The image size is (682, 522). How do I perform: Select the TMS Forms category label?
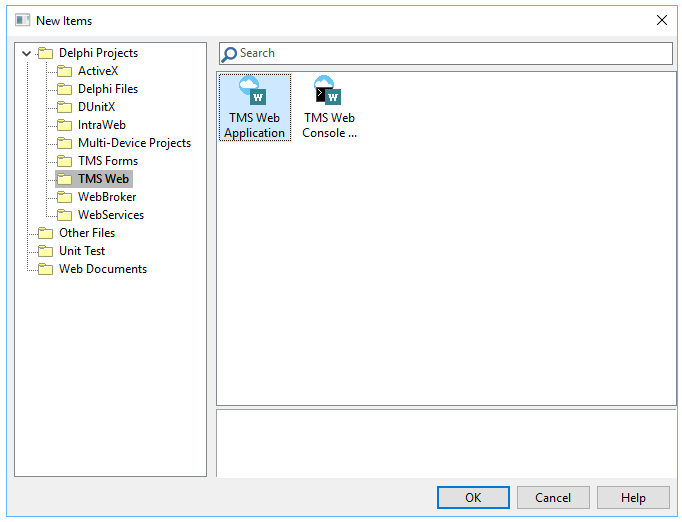pyautogui.click(x=108, y=161)
